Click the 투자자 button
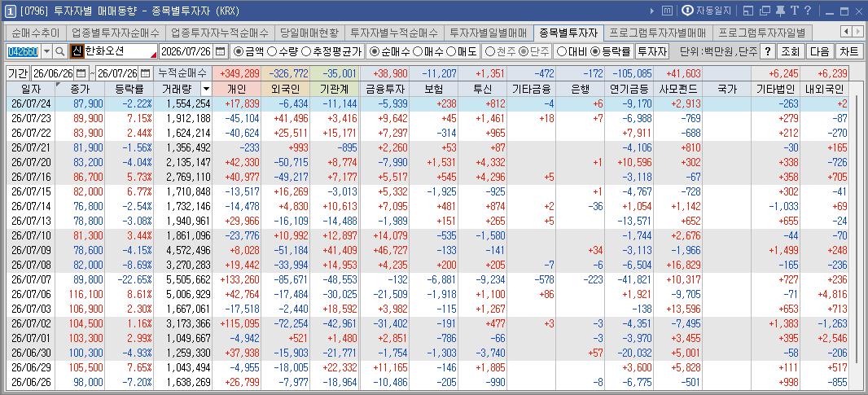868x395 pixels. click(652, 51)
